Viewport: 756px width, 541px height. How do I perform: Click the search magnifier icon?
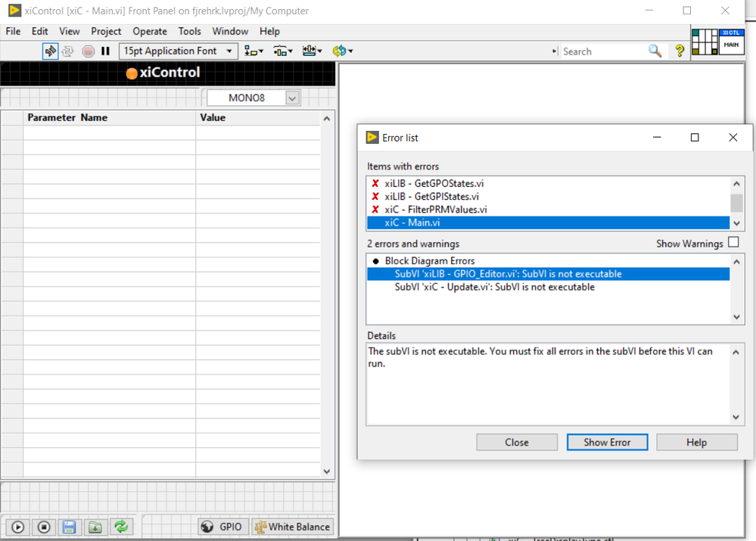tap(655, 51)
